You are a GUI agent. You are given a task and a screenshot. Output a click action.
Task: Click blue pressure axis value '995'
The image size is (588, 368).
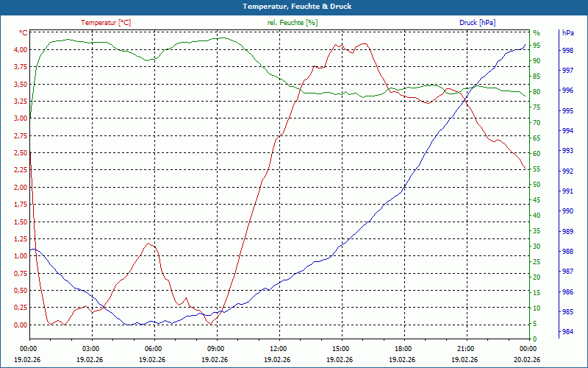pos(567,111)
